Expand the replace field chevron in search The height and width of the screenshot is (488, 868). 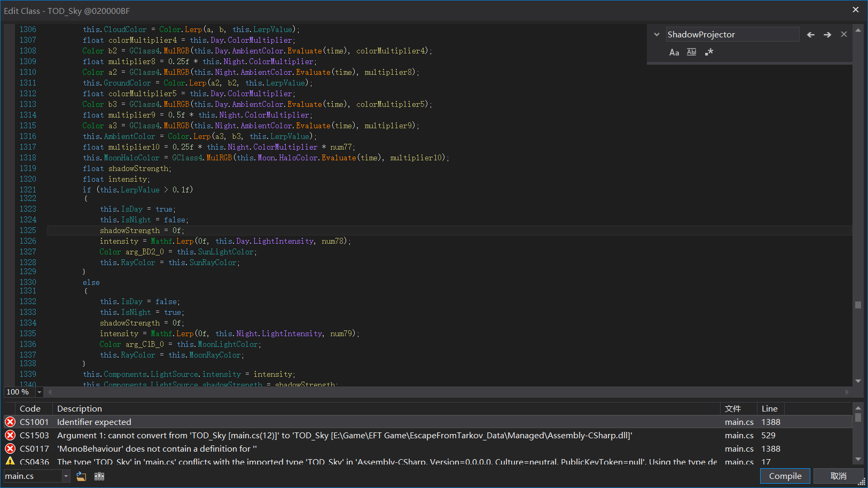[656, 35]
